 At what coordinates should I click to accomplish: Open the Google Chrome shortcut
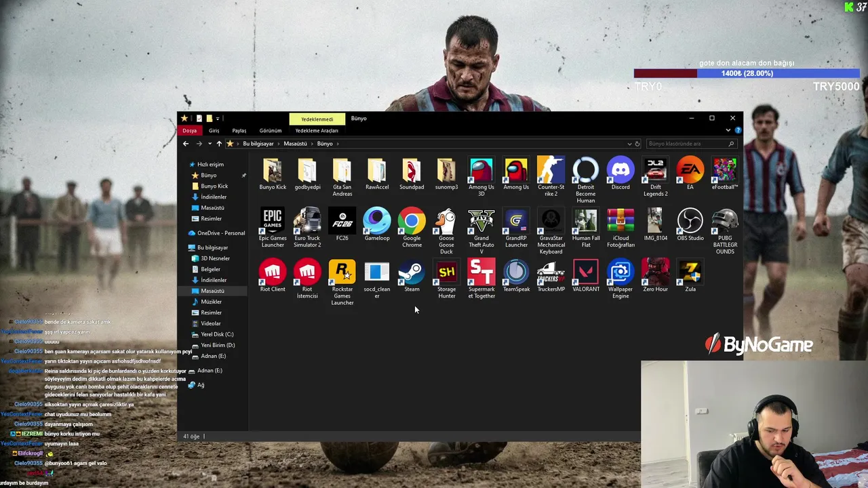tap(412, 228)
